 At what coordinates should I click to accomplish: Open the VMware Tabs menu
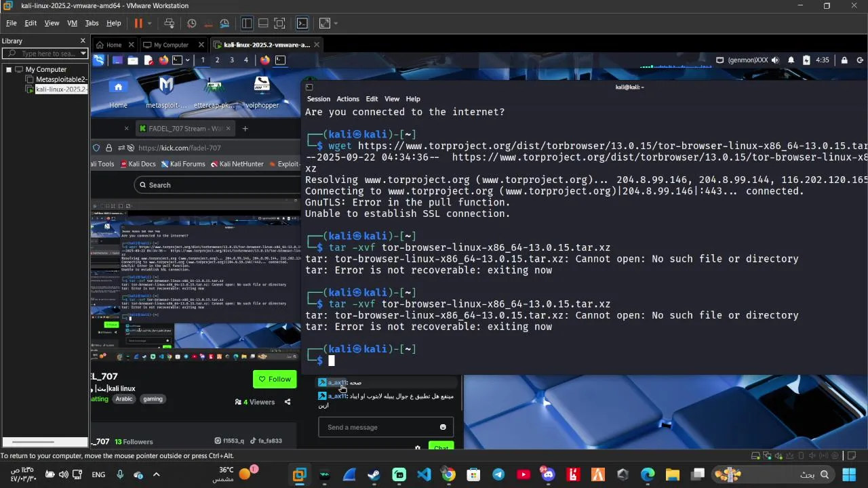(x=92, y=23)
